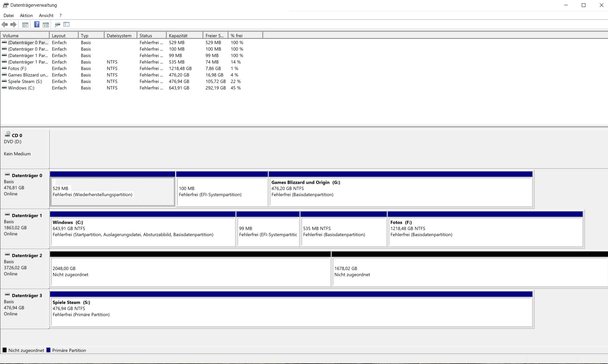
Task: Open Help with the blue question-mark icon
Action: [x=37, y=24]
